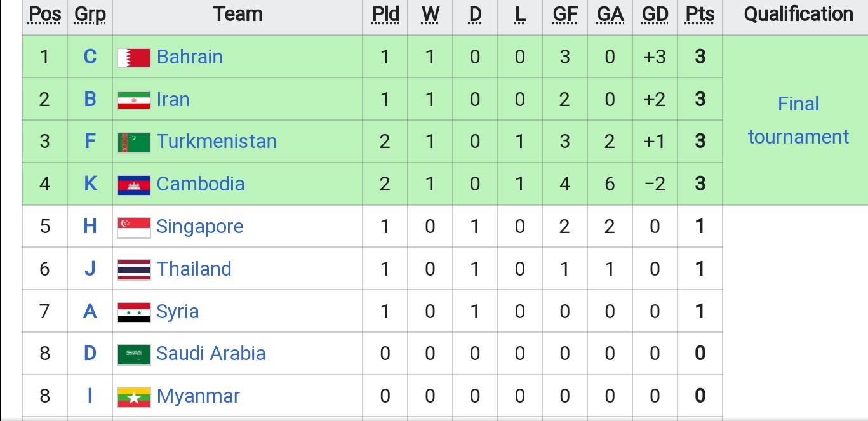This screenshot has height=421, width=868.
Task: Click the Myanmar flag icon
Action: pos(134,397)
